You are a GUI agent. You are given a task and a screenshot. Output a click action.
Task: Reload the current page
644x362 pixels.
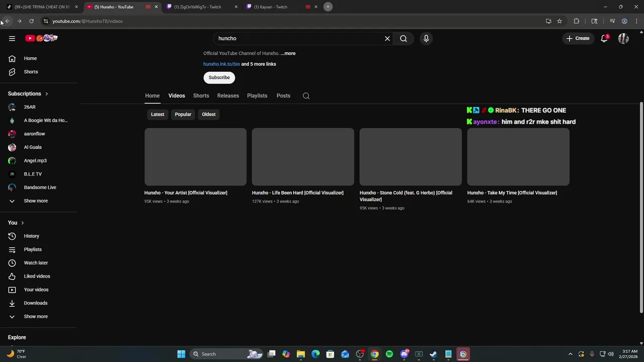coord(31,21)
